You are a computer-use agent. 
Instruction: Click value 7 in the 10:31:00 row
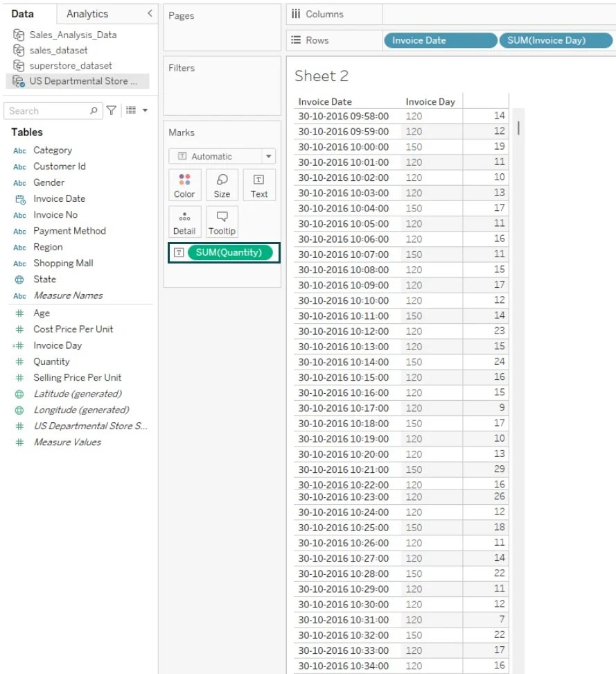(x=502, y=619)
